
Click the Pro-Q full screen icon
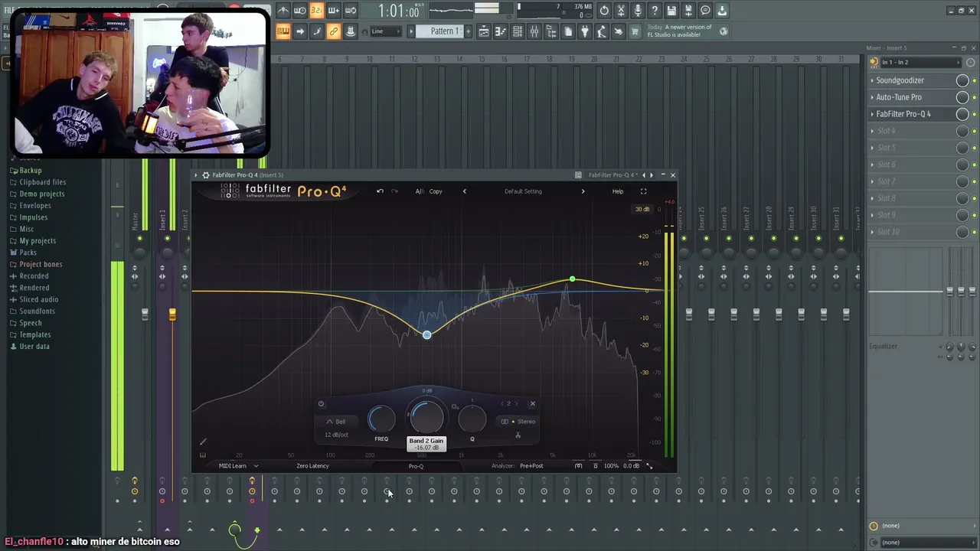pyautogui.click(x=643, y=191)
